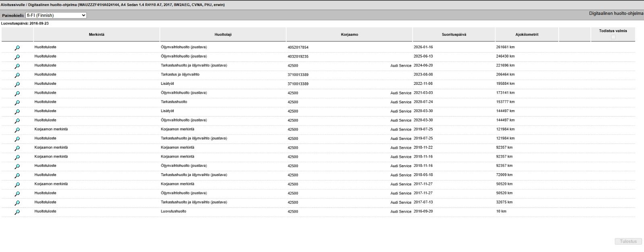Open magnifier for the 2024-06-20 service entry

[x=17, y=66]
